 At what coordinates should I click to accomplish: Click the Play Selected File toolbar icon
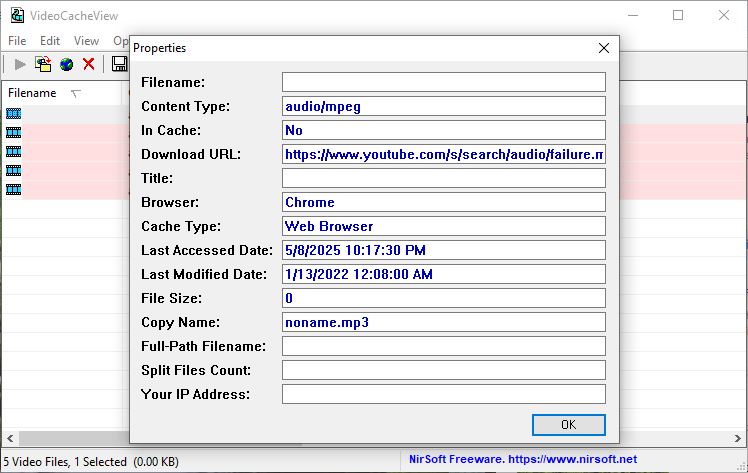[x=20, y=64]
